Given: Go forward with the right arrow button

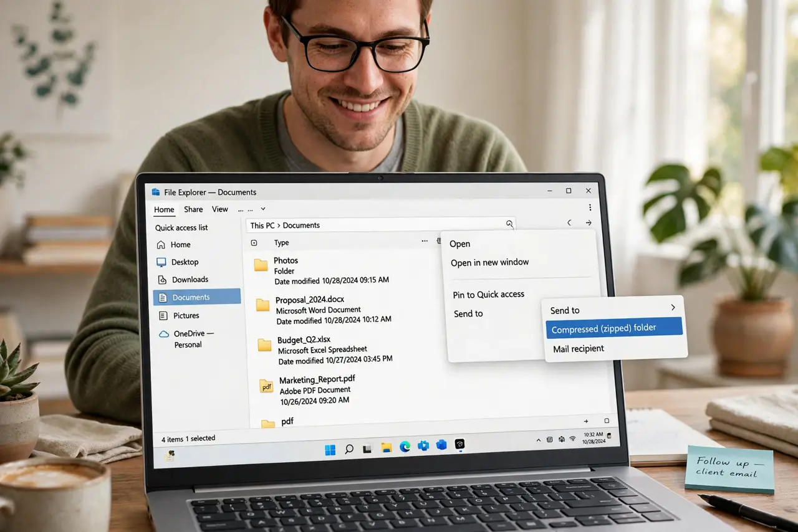Looking at the screenshot, I should click(x=589, y=222).
